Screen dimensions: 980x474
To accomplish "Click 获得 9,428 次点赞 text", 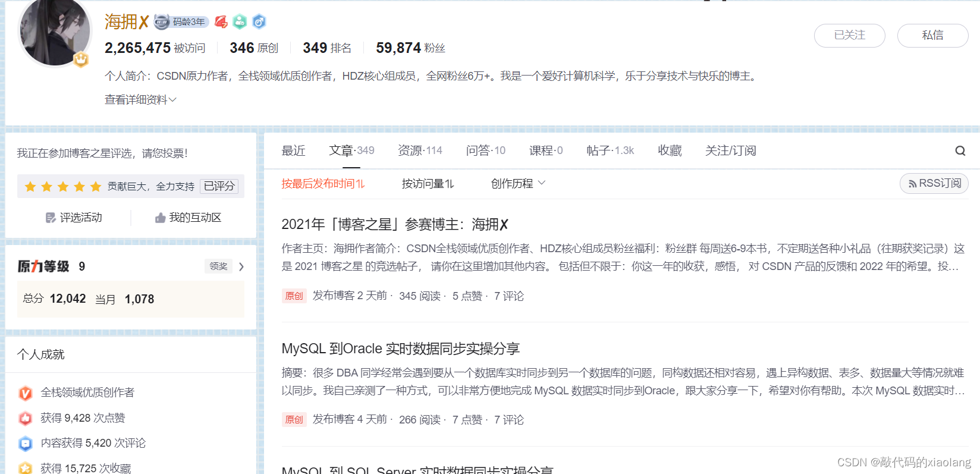I will click(x=83, y=418).
